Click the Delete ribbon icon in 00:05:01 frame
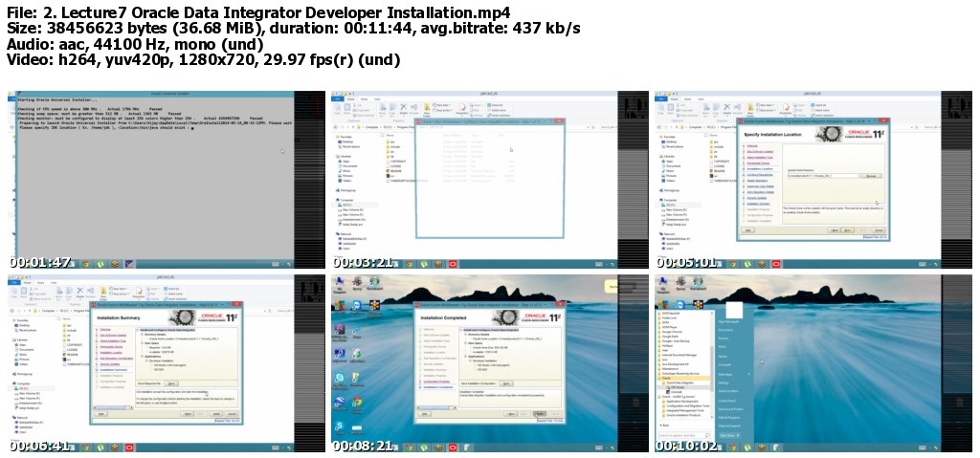980x458 pixels. pyautogui.click(x=727, y=109)
